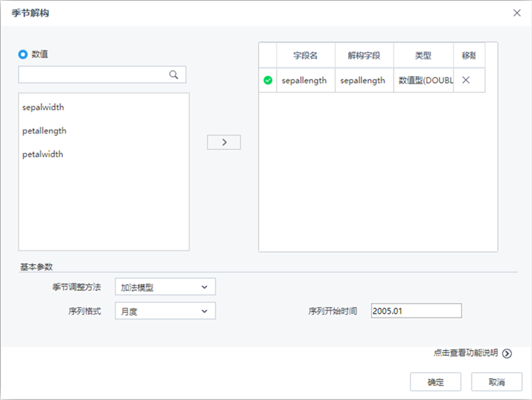Remove sepallength using the X icon
The height and width of the screenshot is (400, 532).
point(467,80)
